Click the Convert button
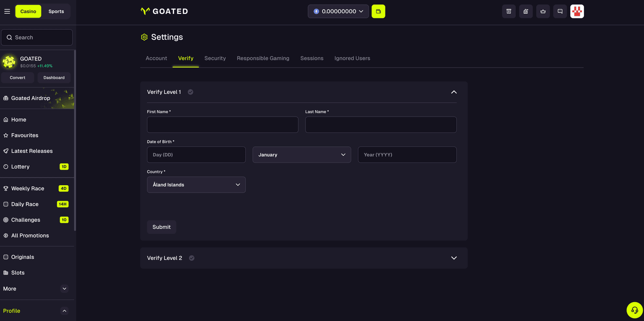This screenshot has height=321, width=644. [18, 78]
